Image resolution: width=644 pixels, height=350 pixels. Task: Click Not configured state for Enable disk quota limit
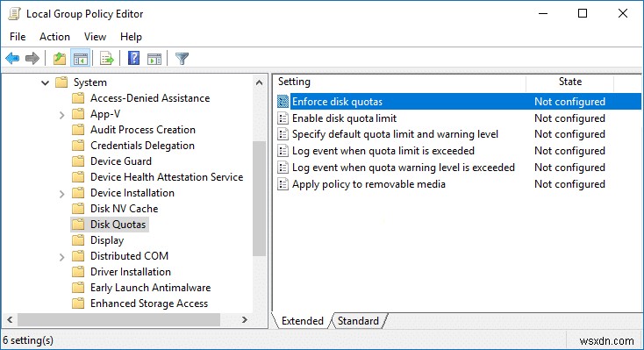point(569,118)
